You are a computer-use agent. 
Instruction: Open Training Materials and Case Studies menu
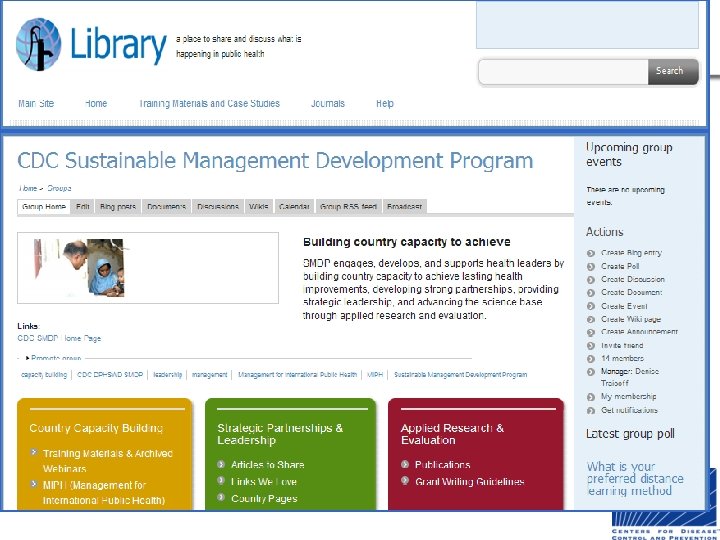pyautogui.click(x=209, y=103)
